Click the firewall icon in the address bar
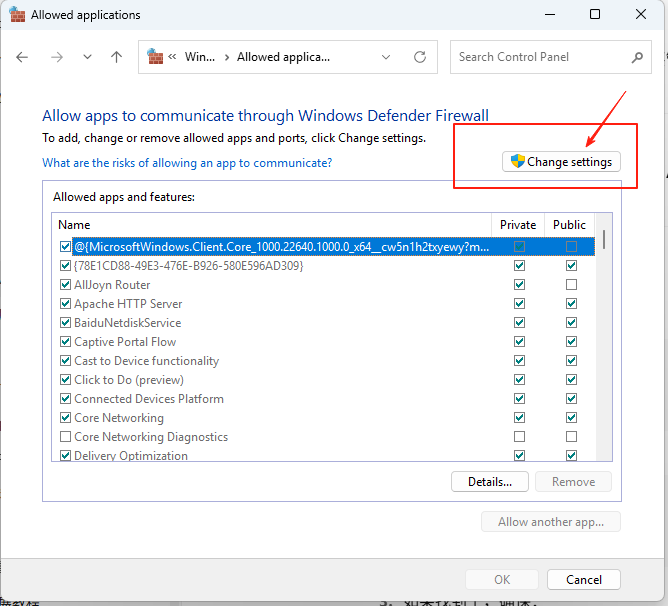668x606 pixels. [155, 57]
